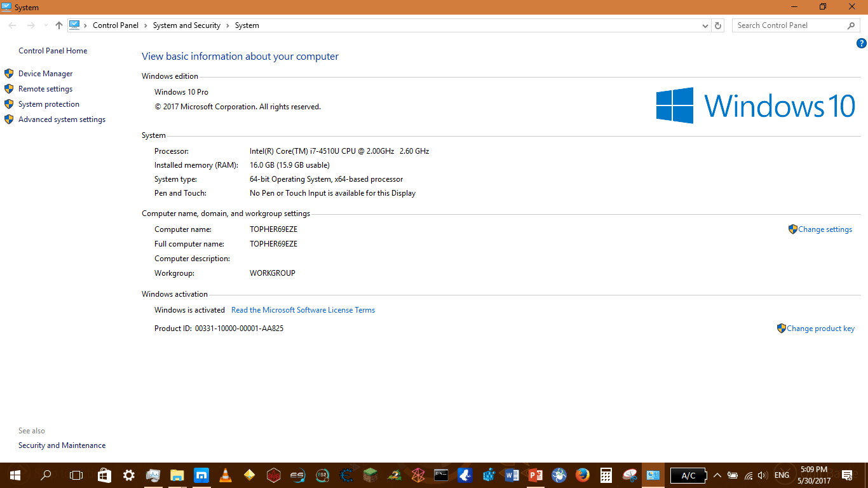
Task: Click the computer icon in address bar
Action: pos(74,25)
